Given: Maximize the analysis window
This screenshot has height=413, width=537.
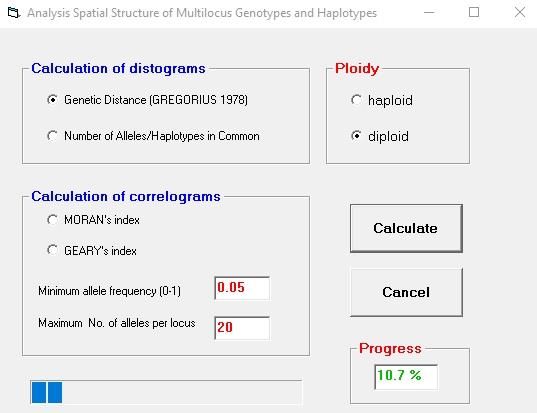Looking at the screenshot, I should 474,13.
